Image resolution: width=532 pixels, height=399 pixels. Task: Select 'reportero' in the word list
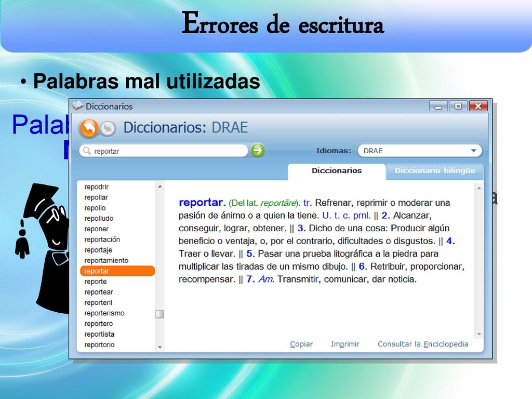click(98, 324)
